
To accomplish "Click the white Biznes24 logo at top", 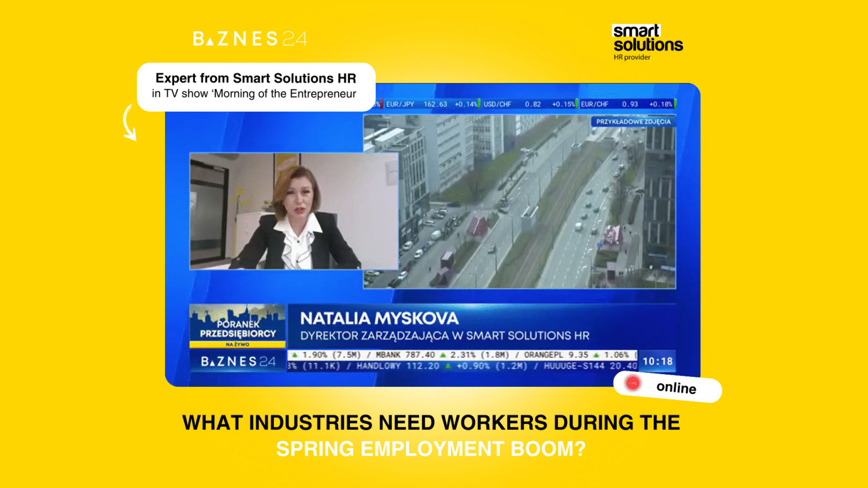I will coord(250,38).
